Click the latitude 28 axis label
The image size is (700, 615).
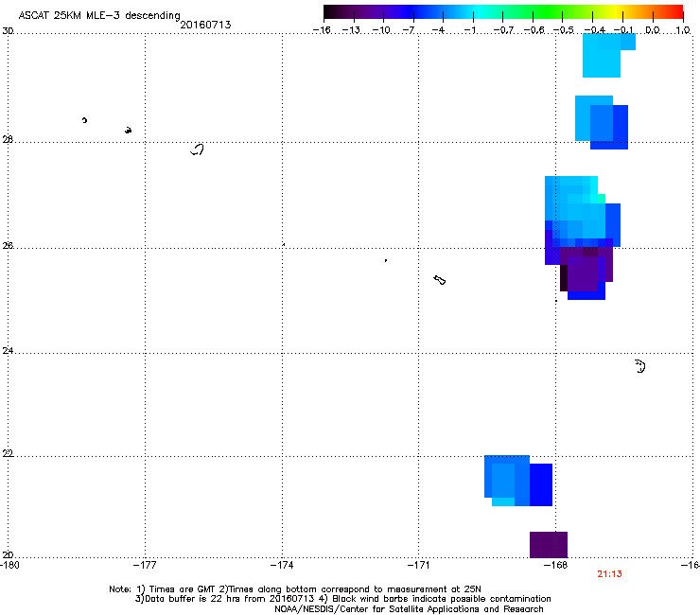(x=8, y=139)
